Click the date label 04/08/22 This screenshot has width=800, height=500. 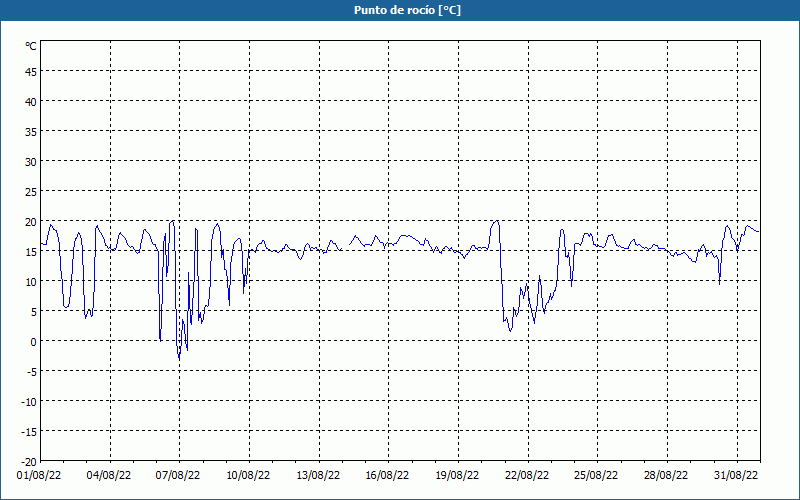[x=109, y=476]
